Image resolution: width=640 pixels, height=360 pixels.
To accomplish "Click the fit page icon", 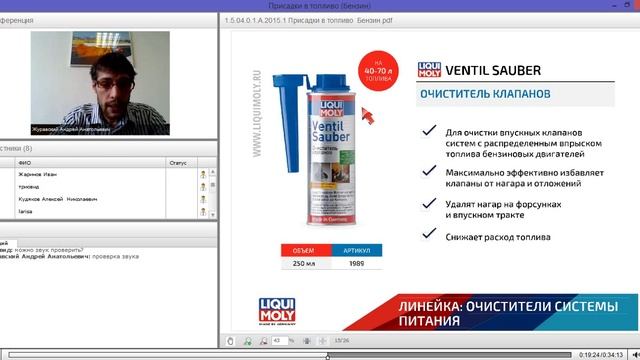I will pyautogui.click(x=307, y=341).
